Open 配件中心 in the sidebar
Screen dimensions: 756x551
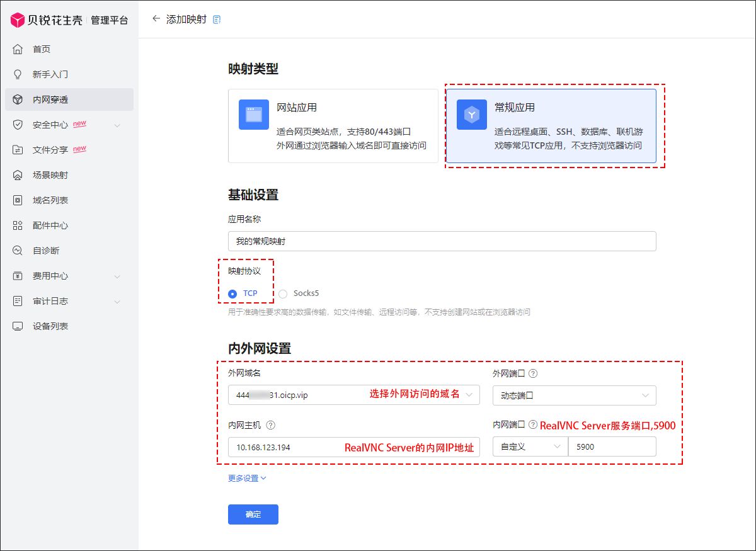point(69,225)
